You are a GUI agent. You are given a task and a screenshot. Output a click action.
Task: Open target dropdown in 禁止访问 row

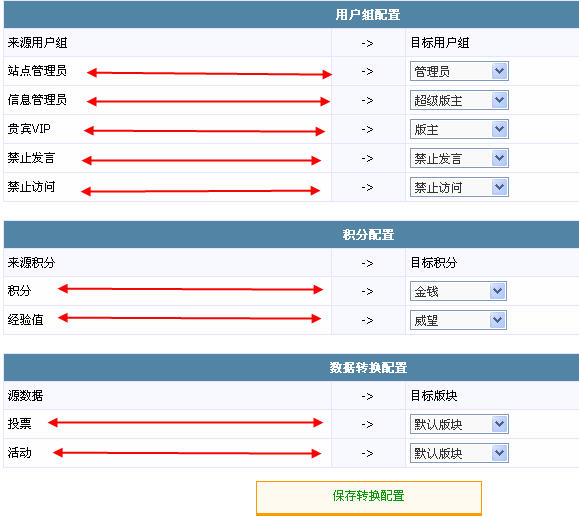tap(459, 187)
